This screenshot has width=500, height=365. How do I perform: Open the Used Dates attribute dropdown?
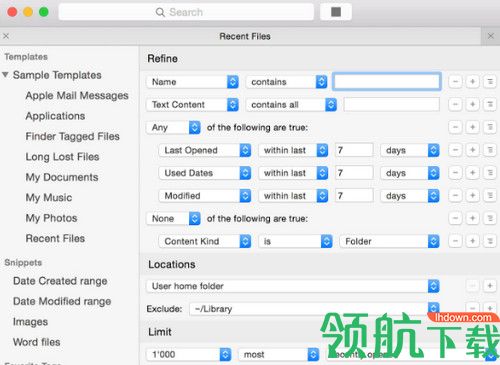point(205,173)
